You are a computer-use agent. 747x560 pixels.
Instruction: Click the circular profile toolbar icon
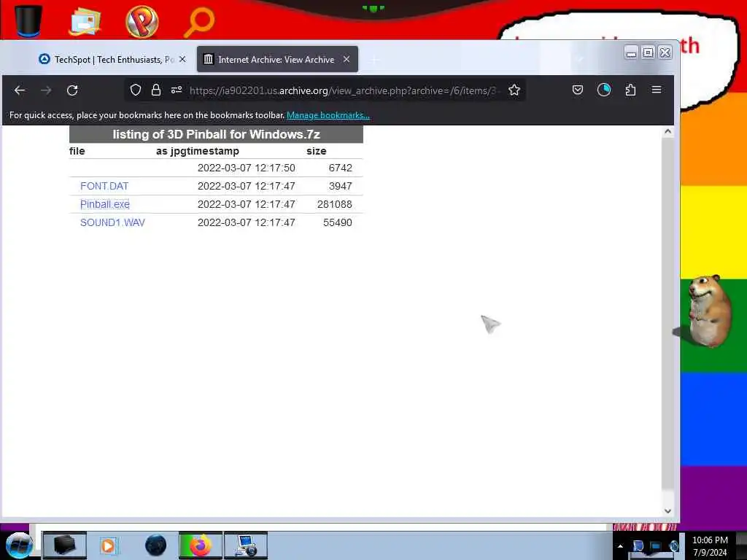pyautogui.click(x=604, y=90)
